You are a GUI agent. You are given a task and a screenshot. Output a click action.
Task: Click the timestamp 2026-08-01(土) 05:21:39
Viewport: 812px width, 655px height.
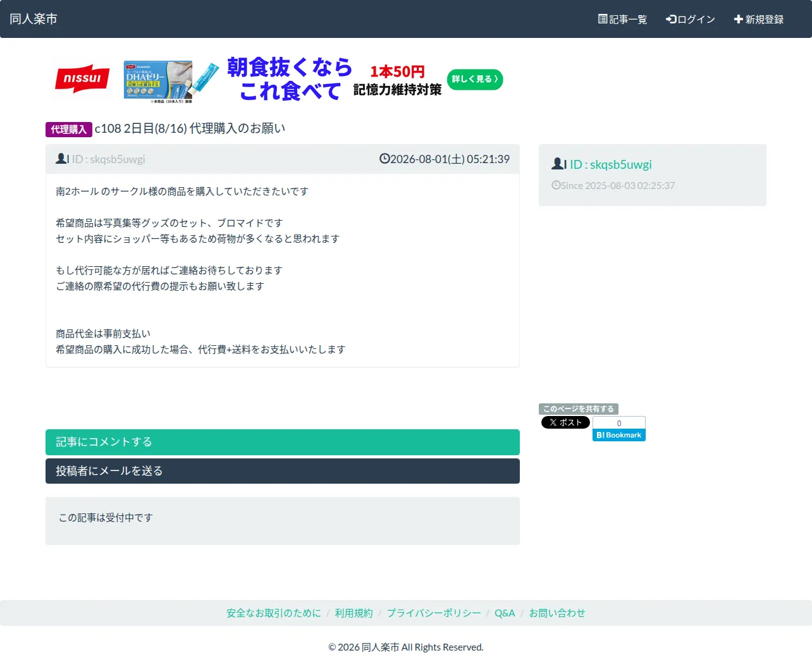click(450, 159)
